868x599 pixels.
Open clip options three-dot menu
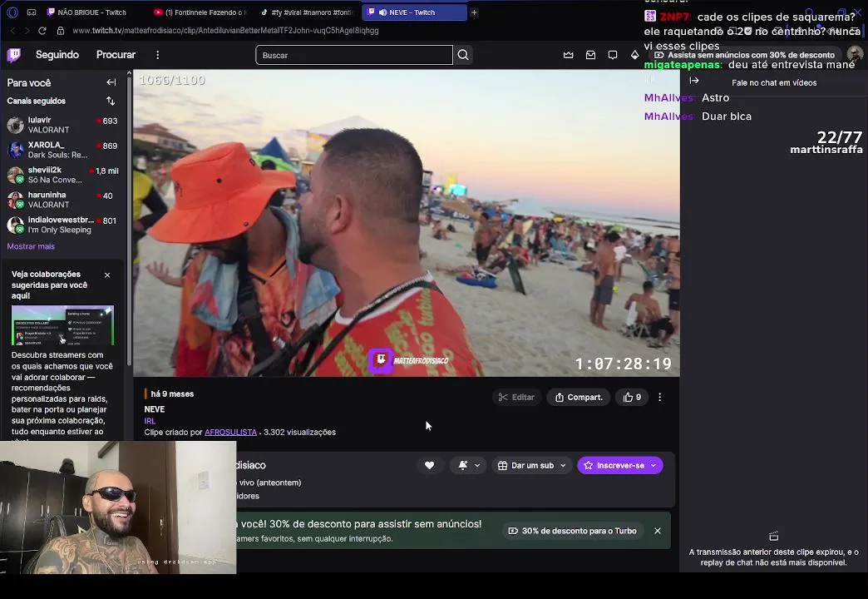tap(660, 398)
